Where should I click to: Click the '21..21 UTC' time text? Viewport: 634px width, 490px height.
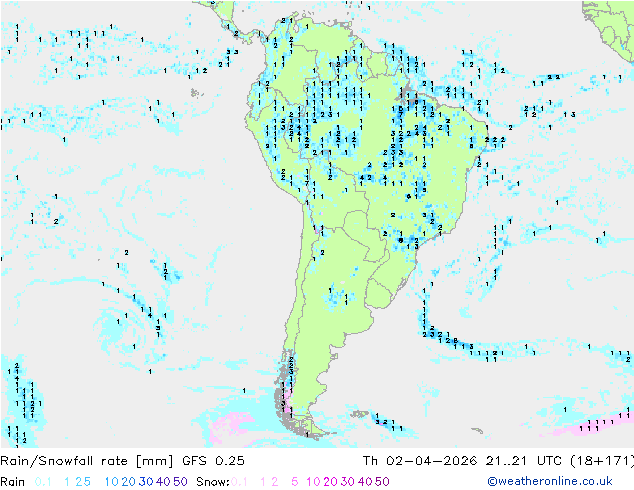pyautogui.click(x=524, y=460)
